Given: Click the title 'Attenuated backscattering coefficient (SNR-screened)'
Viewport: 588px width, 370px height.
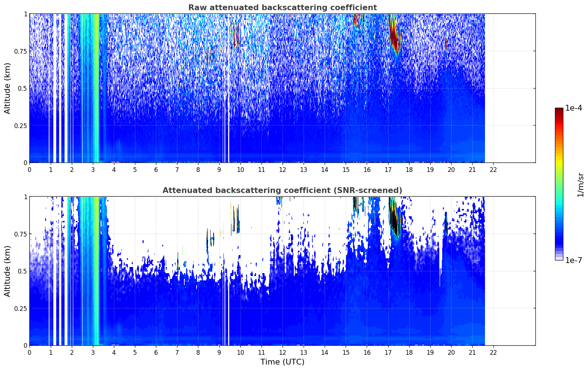Looking at the screenshot, I should pos(282,190).
